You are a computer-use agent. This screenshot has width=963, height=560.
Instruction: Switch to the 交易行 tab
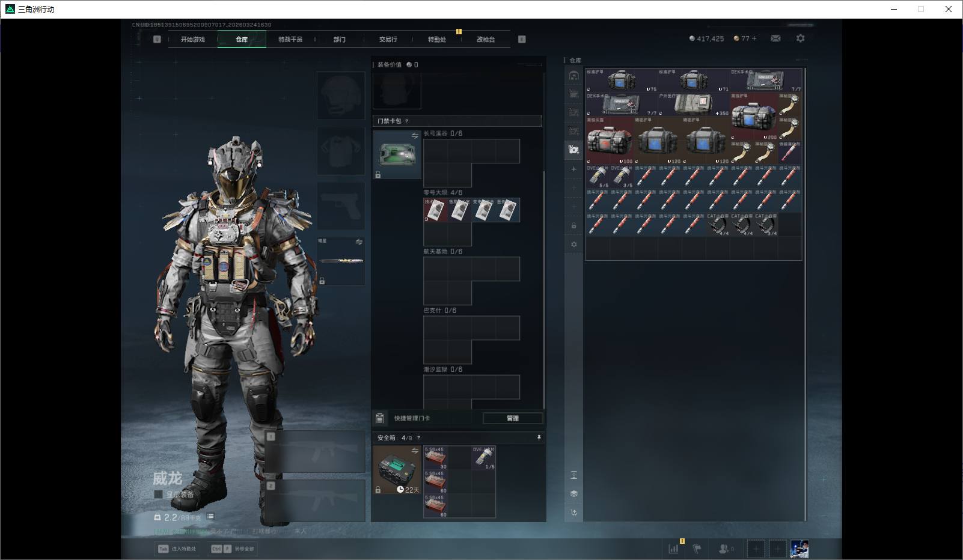[x=388, y=40]
